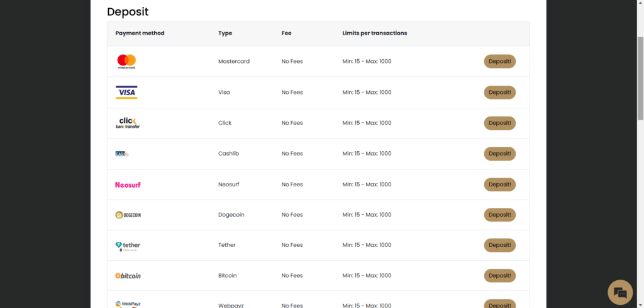Click the Mastercard logo icon
This screenshot has height=308, width=644.
click(x=126, y=61)
